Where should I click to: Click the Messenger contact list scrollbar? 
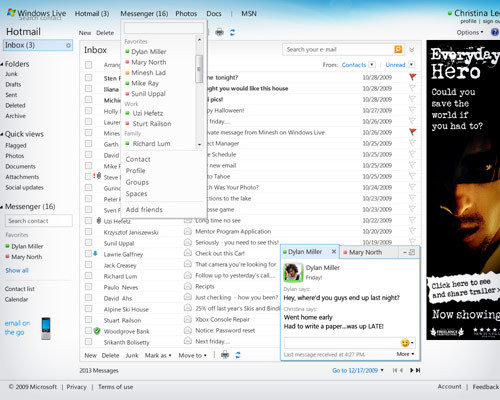pyautogui.click(x=199, y=69)
